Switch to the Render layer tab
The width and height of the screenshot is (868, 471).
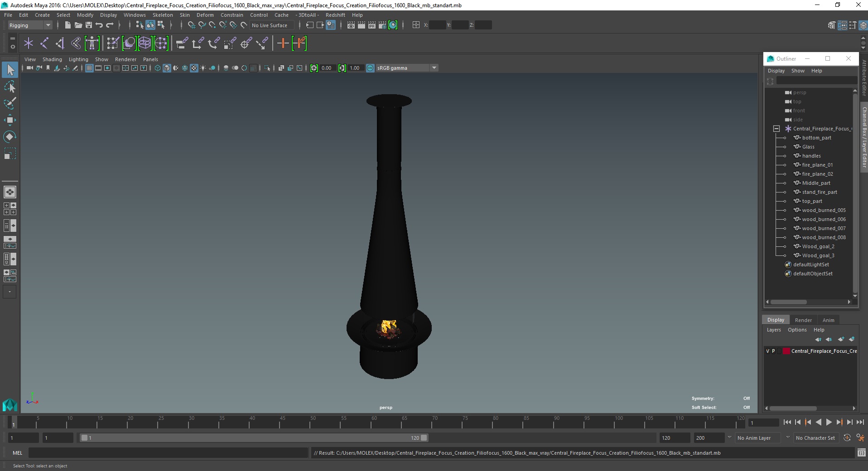tap(803, 320)
